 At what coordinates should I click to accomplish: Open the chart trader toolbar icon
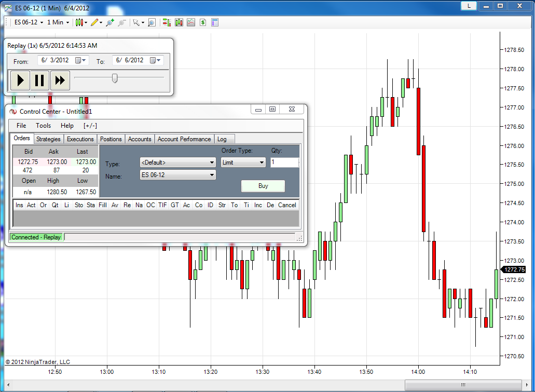167,22
